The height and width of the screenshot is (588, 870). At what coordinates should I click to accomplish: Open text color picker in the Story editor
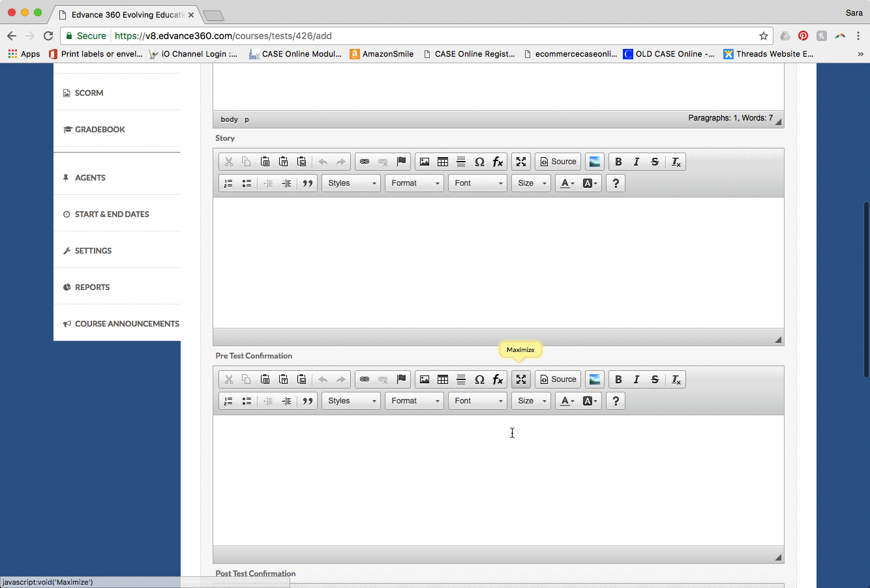(x=567, y=183)
